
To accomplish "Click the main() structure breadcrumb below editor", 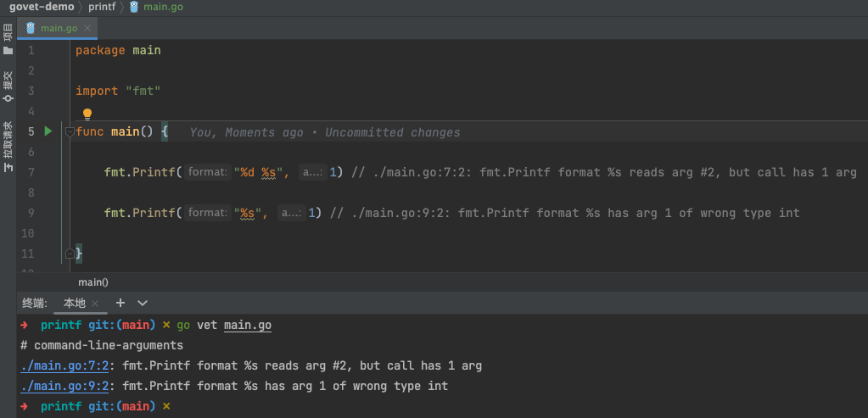I will click(93, 281).
